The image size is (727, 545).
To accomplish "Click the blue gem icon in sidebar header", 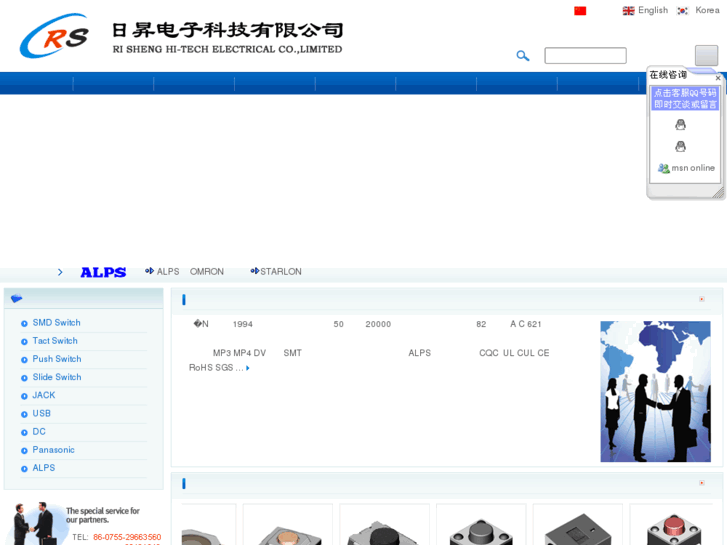I will click(17, 298).
